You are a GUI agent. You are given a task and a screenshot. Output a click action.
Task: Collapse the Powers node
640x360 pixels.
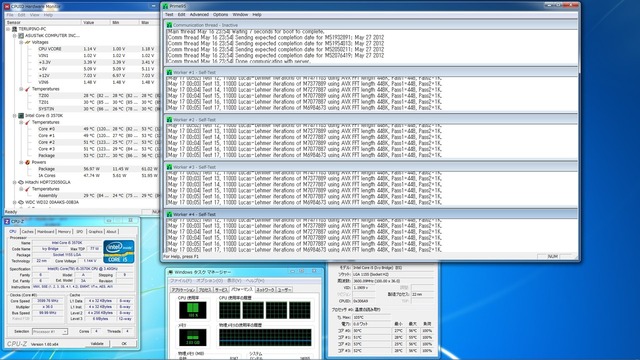pos(21,162)
